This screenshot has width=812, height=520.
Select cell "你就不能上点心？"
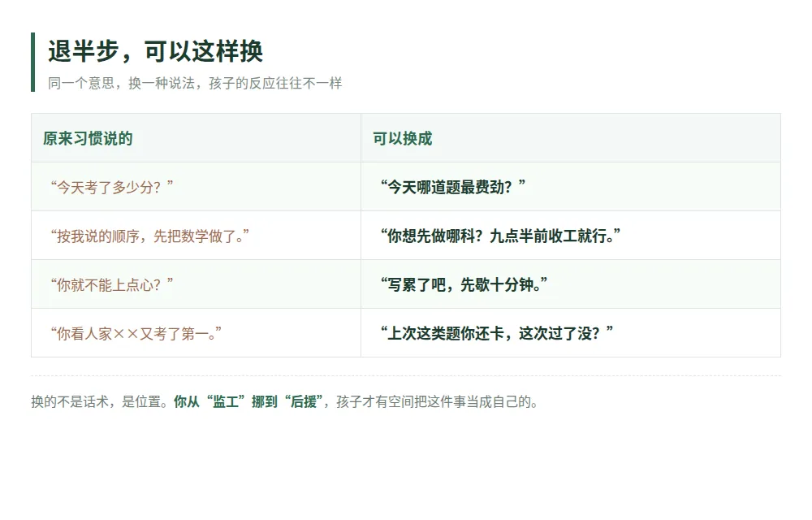tap(196, 284)
